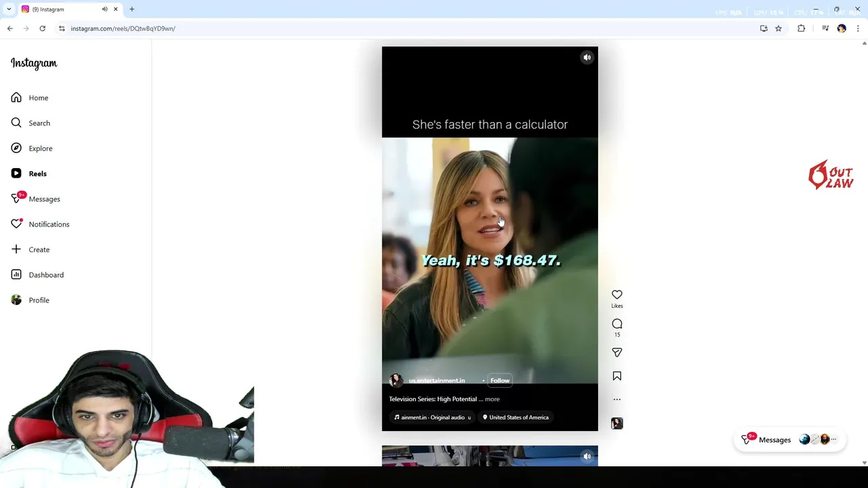Open the browser Extensions puzzle icon
868x488 pixels.
(802, 28)
